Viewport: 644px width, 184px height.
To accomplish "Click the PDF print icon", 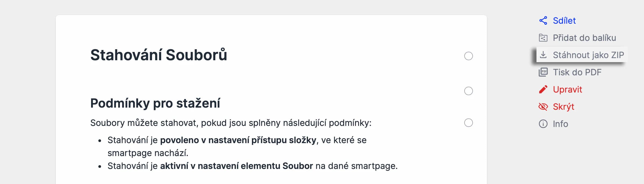I will pyautogui.click(x=543, y=72).
